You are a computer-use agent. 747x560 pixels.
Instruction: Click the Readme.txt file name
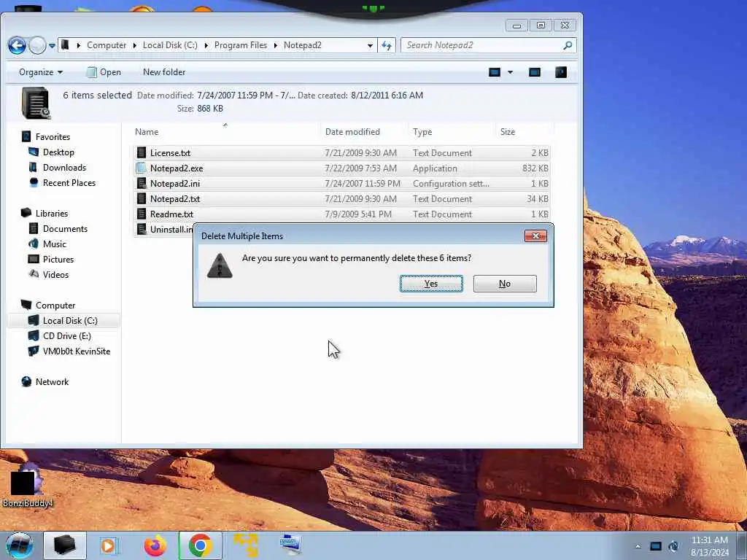(171, 214)
